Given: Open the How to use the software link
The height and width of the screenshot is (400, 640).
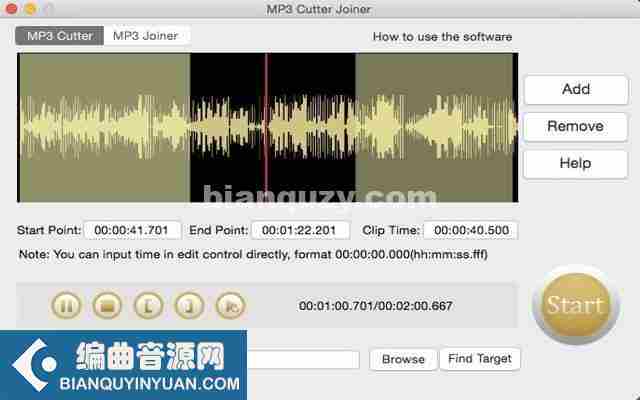Looking at the screenshot, I should 442,37.
